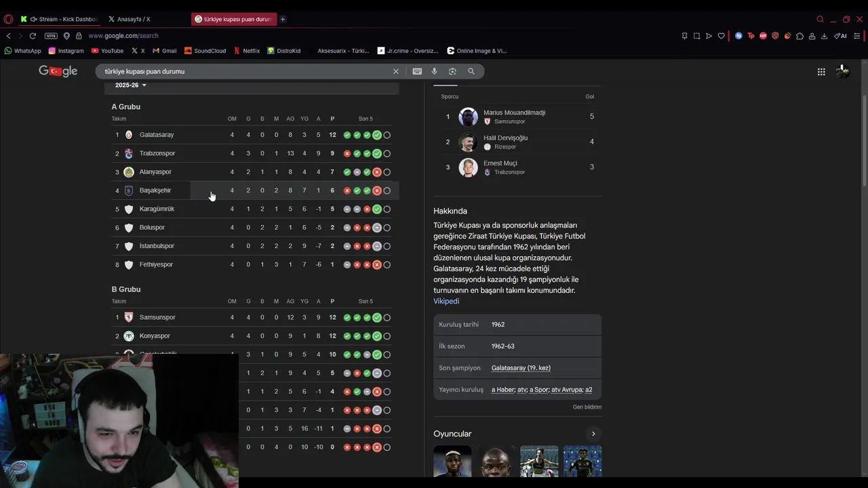Open the Aksesuarix - Türki... bookmark
The height and width of the screenshot is (488, 868).
click(343, 51)
